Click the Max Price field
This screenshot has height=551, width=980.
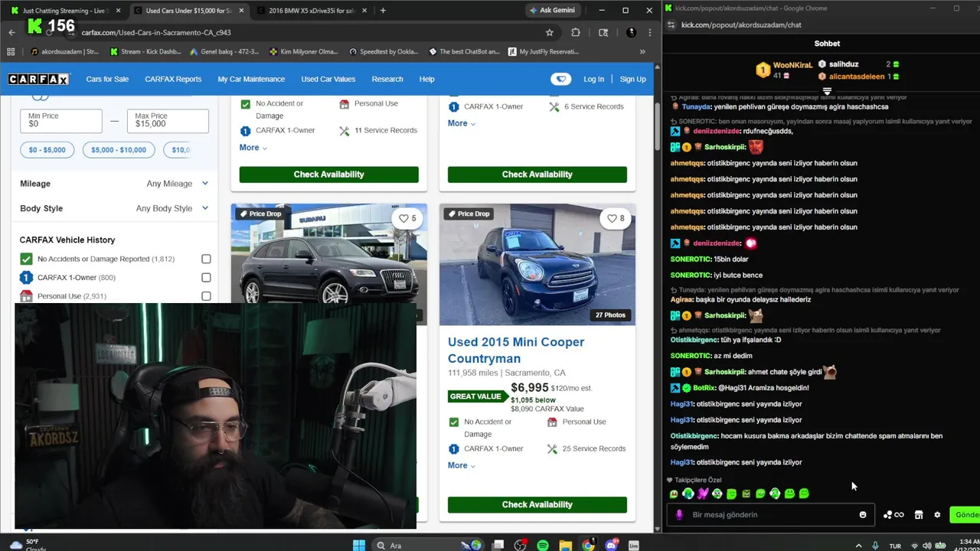point(168,120)
